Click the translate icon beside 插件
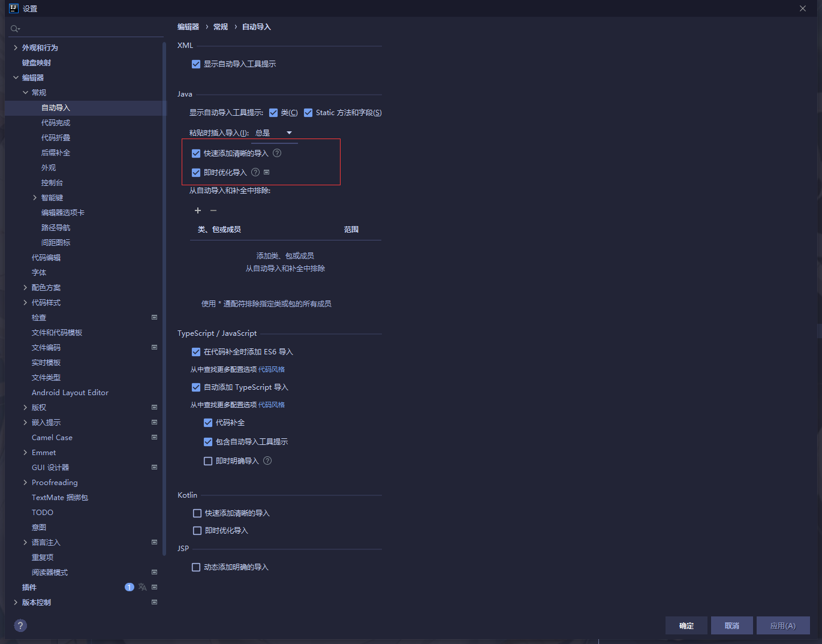822x644 pixels. tap(142, 587)
